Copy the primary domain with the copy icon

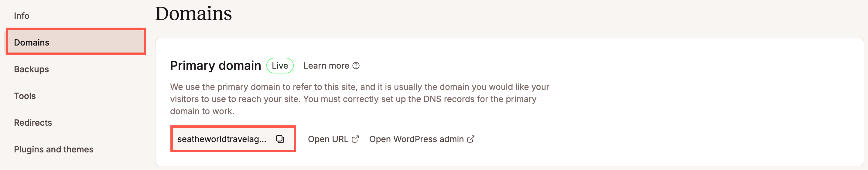280,139
